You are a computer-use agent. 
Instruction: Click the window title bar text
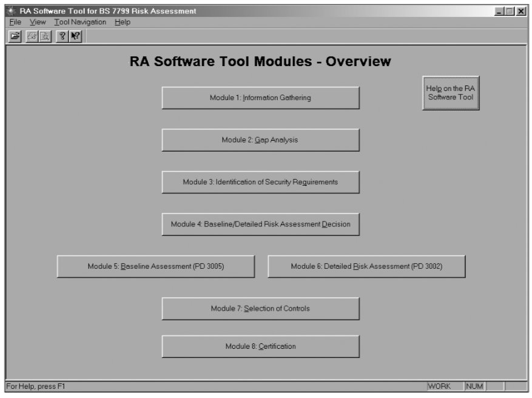click(108, 11)
